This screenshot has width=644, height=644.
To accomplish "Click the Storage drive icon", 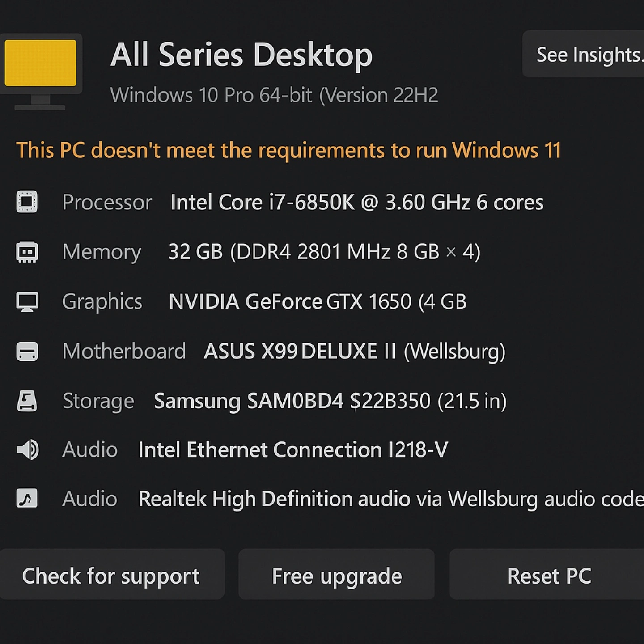I will [27, 401].
